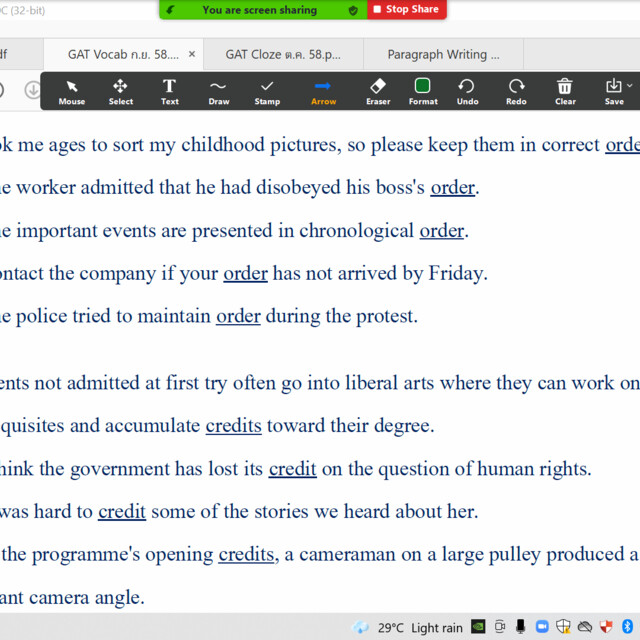Open the Format color options

pos(423,92)
